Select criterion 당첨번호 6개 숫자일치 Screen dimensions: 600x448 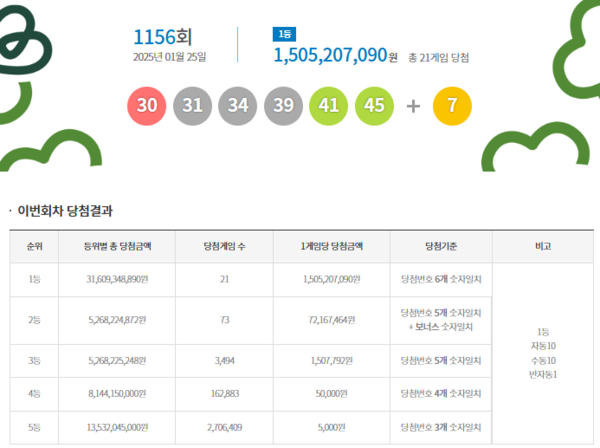(441, 279)
